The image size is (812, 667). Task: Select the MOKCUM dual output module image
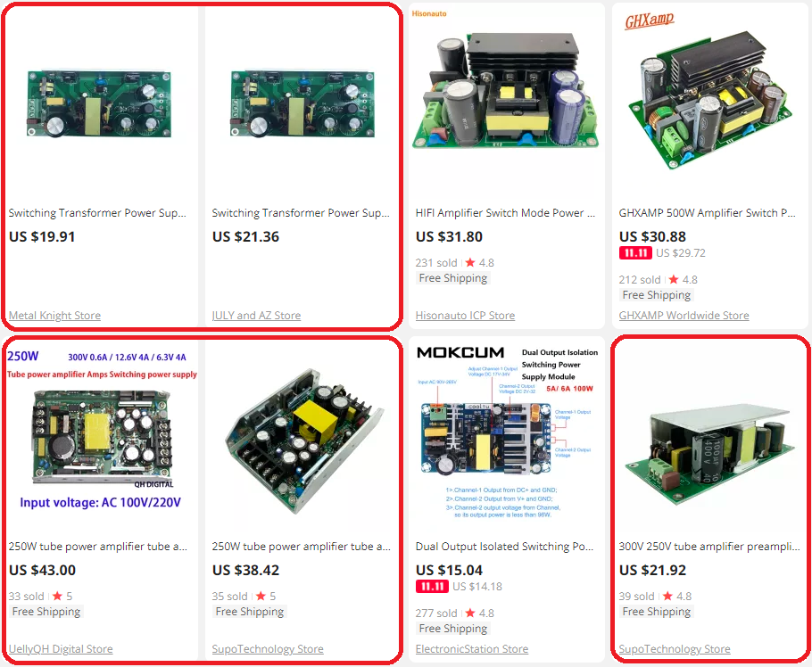click(x=507, y=433)
